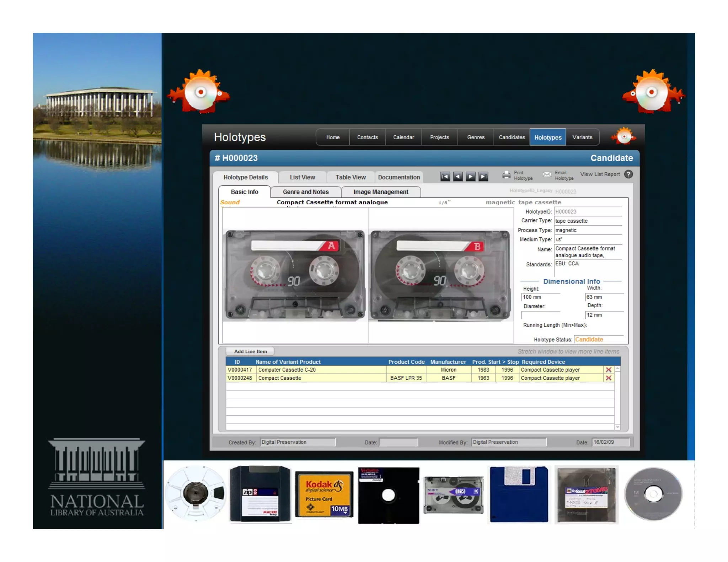Open the Candidates navigation tab

tap(512, 137)
